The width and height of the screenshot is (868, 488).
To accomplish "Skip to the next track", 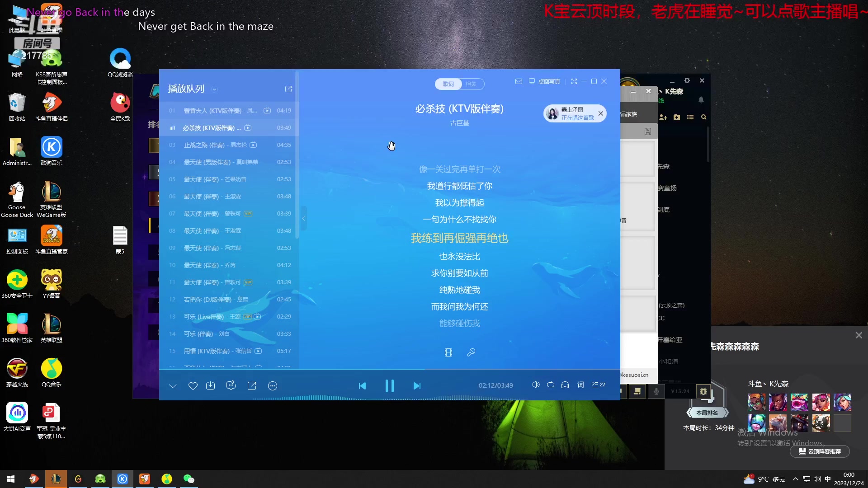I will pyautogui.click(x=417, y=386).
